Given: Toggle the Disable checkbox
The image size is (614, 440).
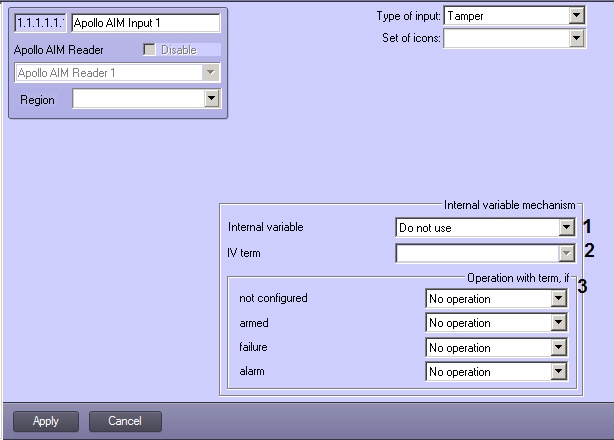Looking at the screenshot, I should point(151,49).
